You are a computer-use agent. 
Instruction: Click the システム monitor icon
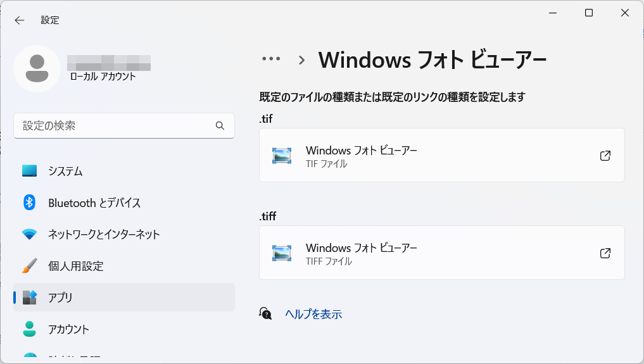click(x=29, y=171)
